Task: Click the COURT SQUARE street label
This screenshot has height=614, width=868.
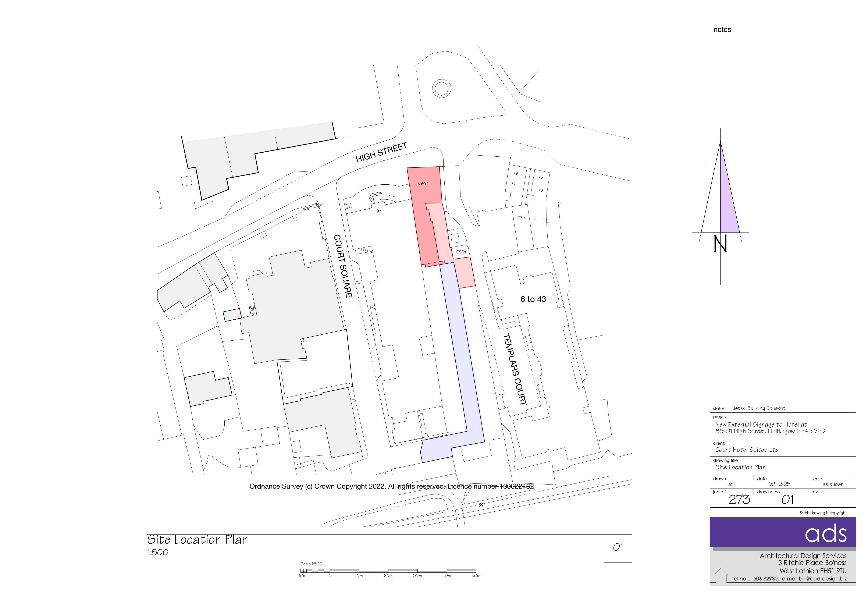Action: pos(343,266)
